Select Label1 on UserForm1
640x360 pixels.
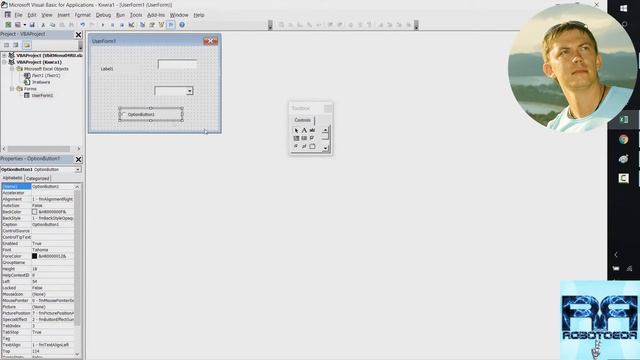(x=107, y=69)
